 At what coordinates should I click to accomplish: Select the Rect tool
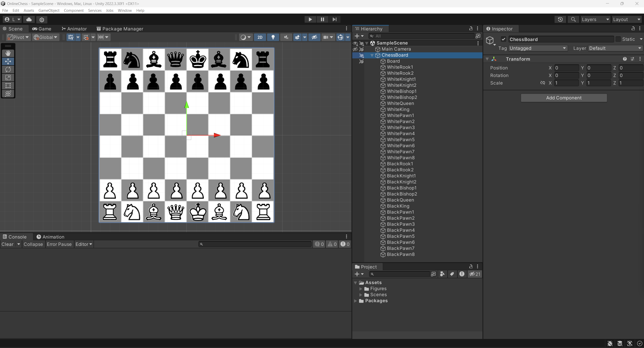8,85
